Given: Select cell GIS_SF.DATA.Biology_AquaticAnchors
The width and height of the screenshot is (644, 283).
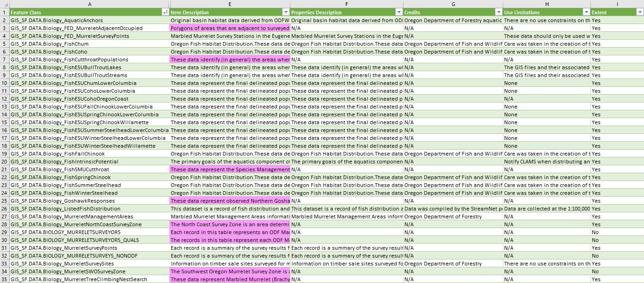Looking at the screenshot, I should pyautogui.click(x=89, y=20).
